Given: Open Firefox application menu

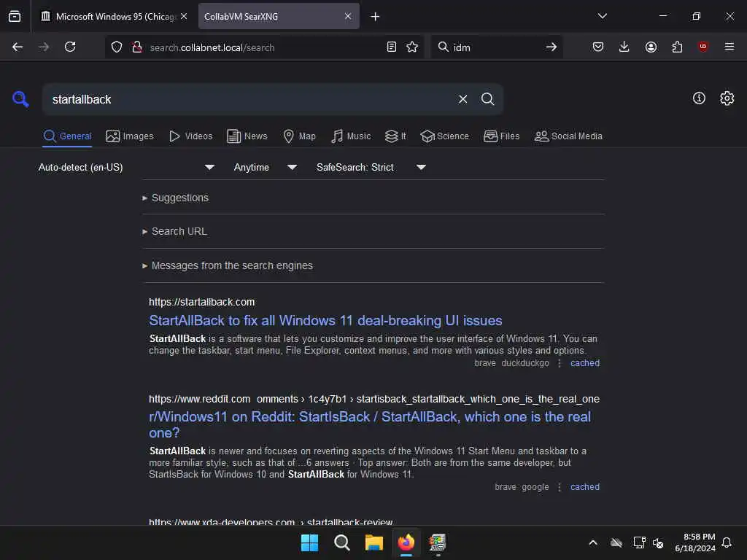Looking at the screenshot, I should (x=729, y=47).
